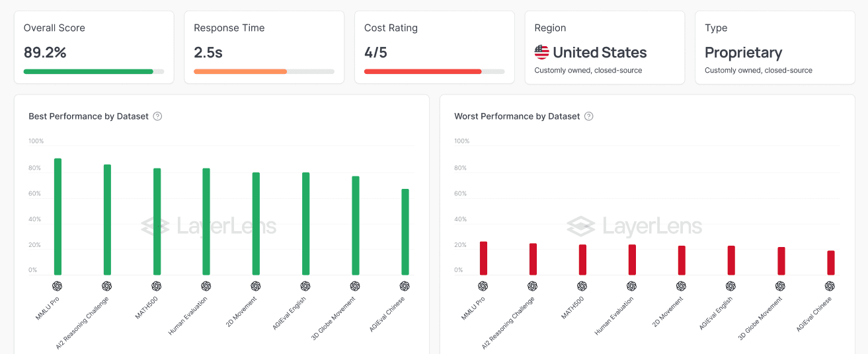This screenshot has height=354, width=868.
Task: Click the OpenAI icon under the green AGIEval Chinese bar
Action: coord(405,286)
